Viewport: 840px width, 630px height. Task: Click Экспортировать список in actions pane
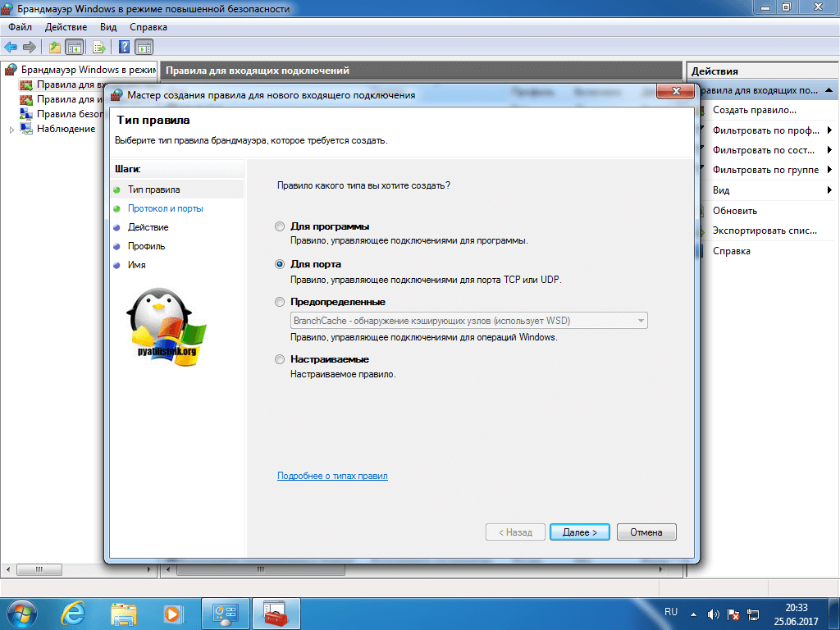pyautogui.click(x=765, y=231)
